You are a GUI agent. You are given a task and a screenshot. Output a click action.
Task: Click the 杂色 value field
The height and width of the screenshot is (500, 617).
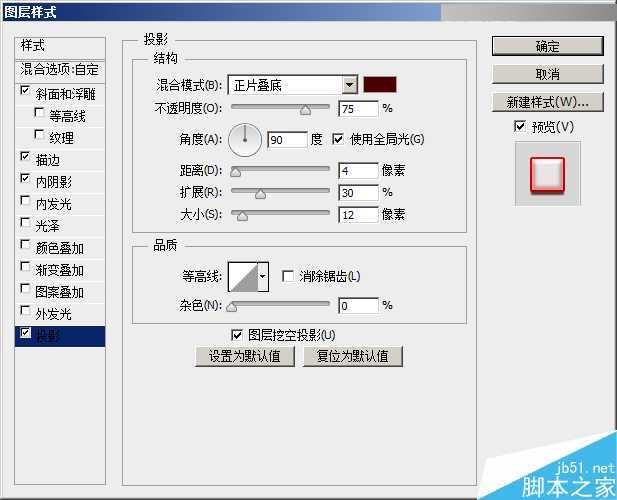pyautogui.click(x=358, y=306)
